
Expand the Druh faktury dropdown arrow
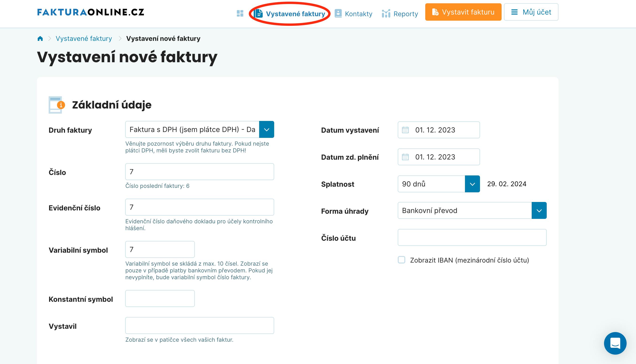coord(267,129)
